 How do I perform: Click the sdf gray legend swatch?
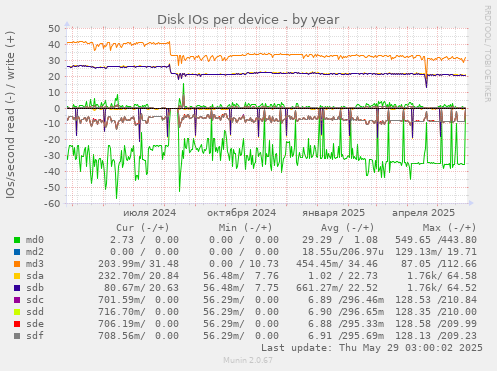pos(17,336)
